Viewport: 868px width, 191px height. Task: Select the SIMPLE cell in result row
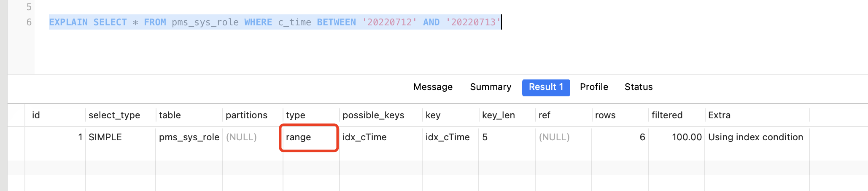(105, 137)
